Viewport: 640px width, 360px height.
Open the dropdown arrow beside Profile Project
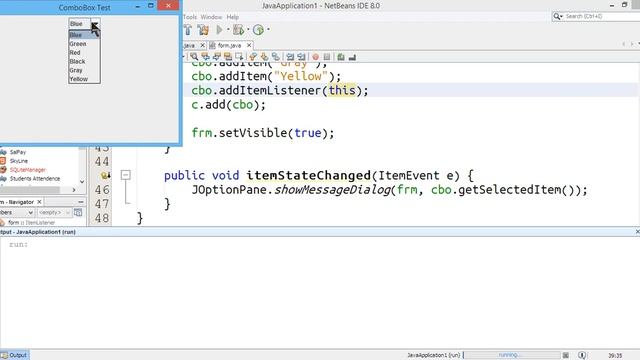[268, 30]
